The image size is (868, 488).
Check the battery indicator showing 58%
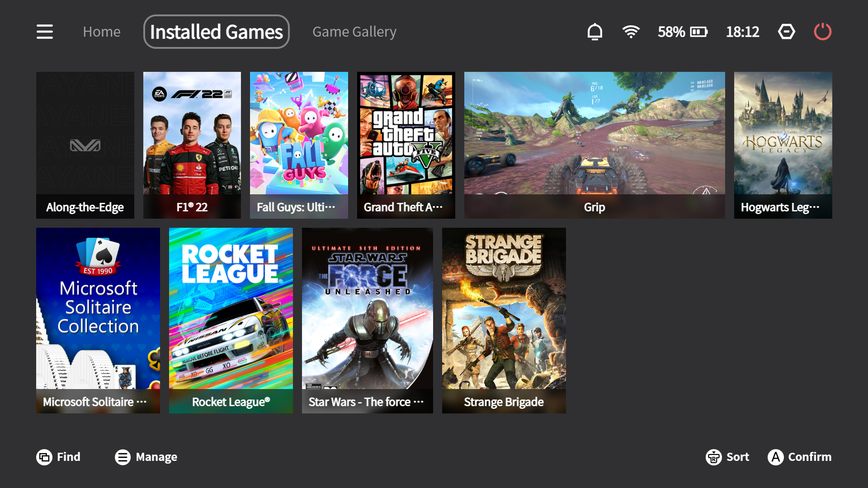coord(683,32)
